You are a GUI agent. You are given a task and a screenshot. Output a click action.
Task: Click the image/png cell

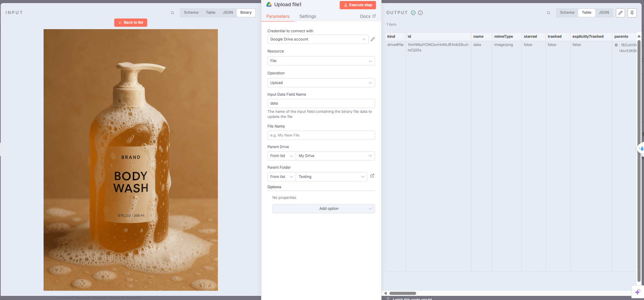click(x=503, y=45)
